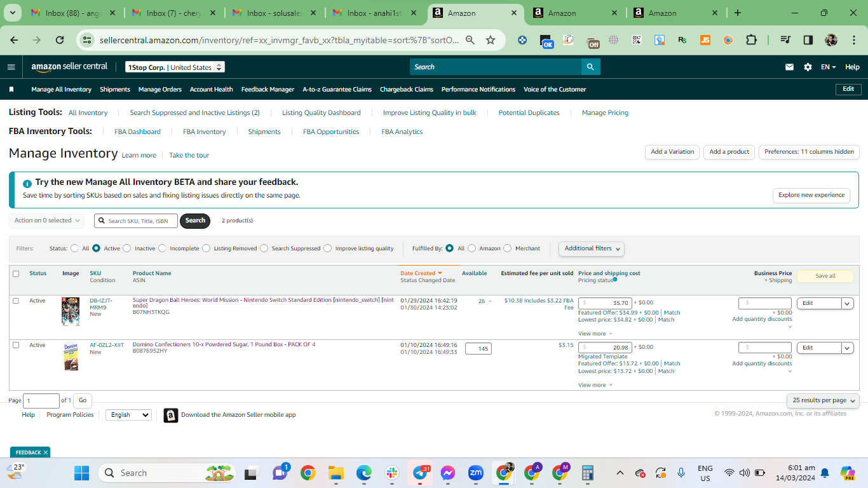Screen dimensions: 868x488
Task: Click the info icon in the BETA banner
Action: 27,183
